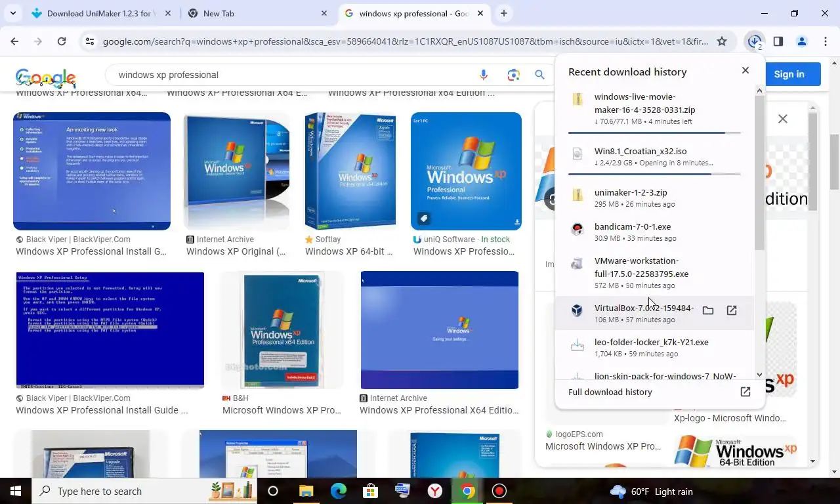Open Microsoft Windows XP Pro B&H link
This screenshot has width=840, height=504.
282,410
